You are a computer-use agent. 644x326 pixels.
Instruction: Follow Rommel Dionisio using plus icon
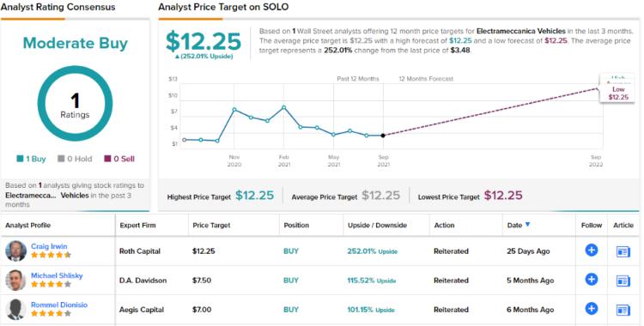point(592,309)
